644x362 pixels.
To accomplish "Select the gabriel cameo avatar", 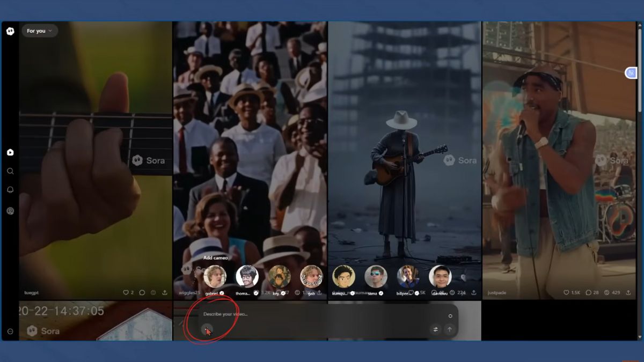I will click(x=215, y=277).
